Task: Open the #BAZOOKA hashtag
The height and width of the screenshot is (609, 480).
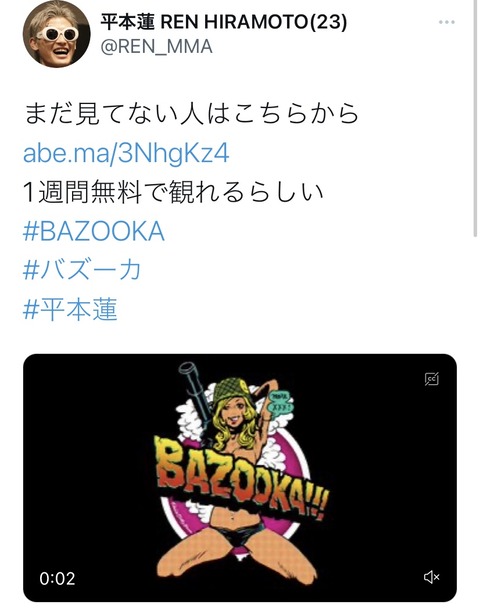Action: tap(94, 231)
